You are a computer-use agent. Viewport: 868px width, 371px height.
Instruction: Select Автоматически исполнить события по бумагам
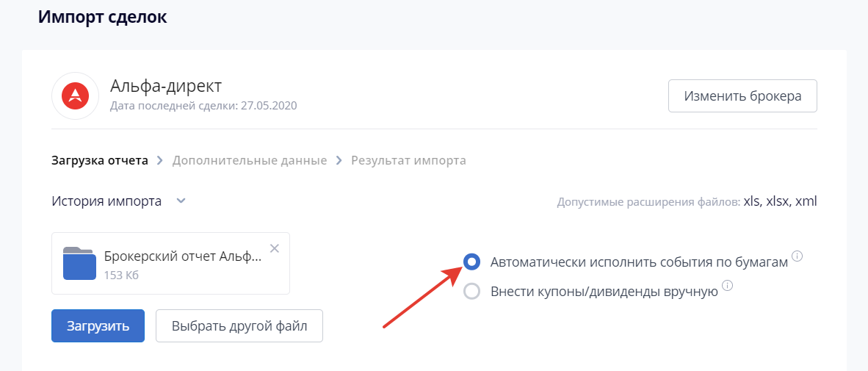472,261
